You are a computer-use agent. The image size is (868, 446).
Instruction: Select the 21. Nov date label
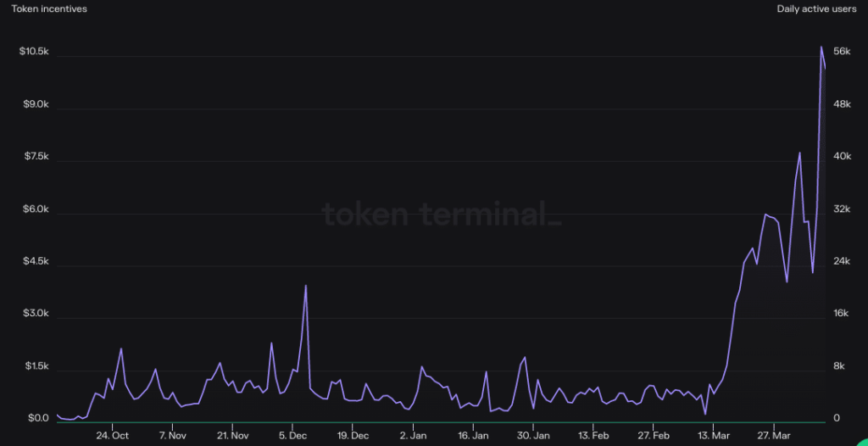[231, 436]
